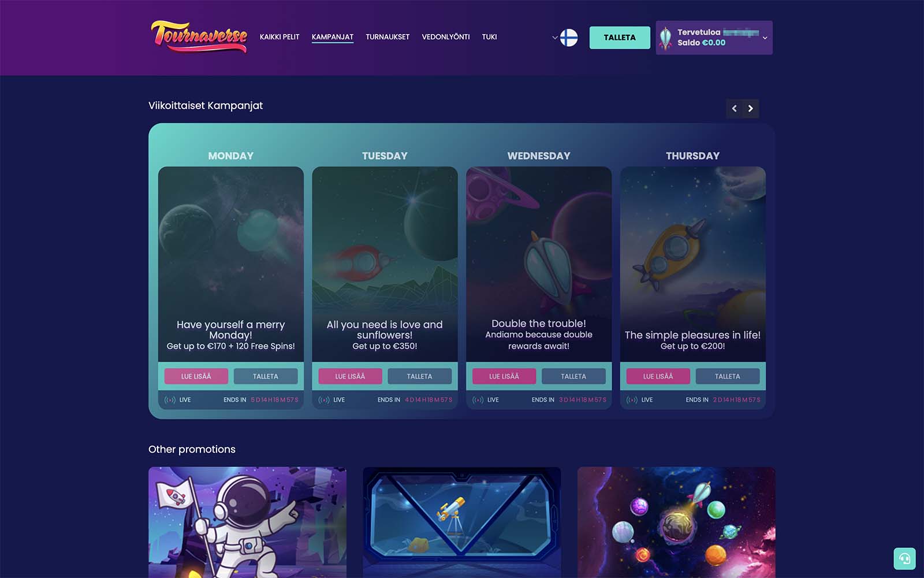Viewport: 924px width, 578px height.
Task: Click the LIVE indicator on Monday card
Action: pos(177,399)
